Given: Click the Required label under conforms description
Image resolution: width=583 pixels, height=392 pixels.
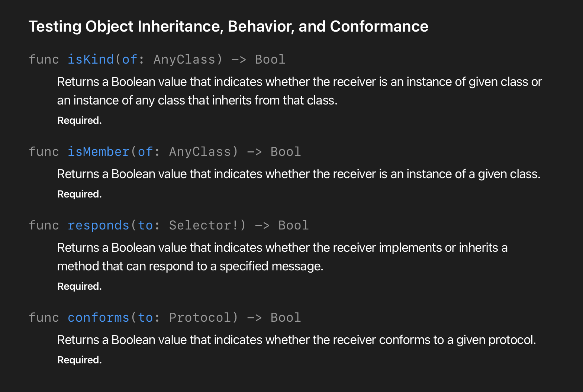Looking at the screenshot, I should tap(80, 360).
